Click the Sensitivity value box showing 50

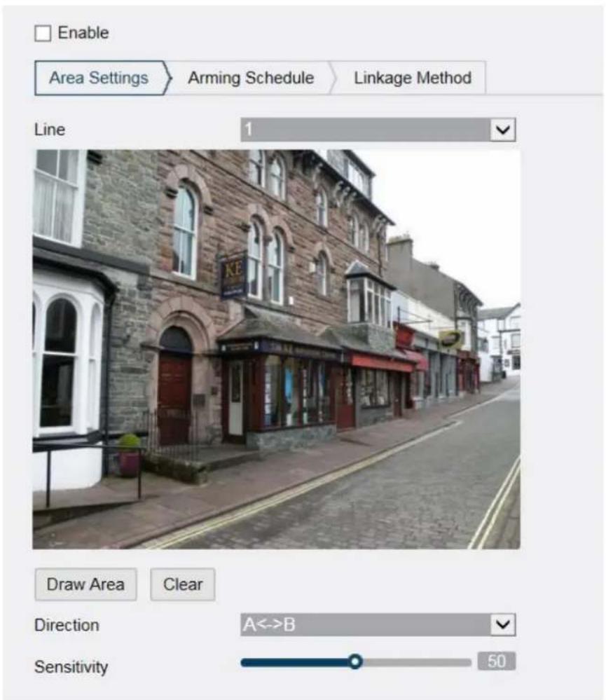[497, 661]
